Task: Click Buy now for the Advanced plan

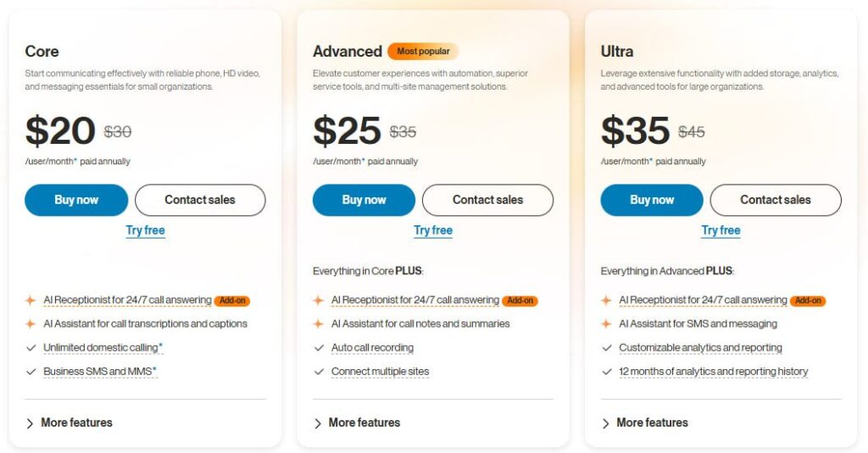Action: point(364,200)
